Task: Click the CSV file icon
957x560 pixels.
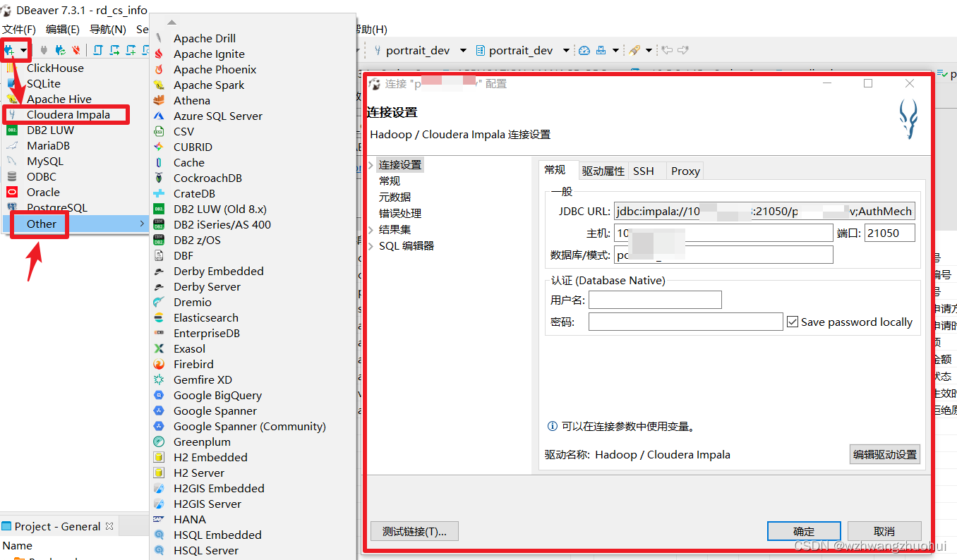Action: pos(159,131)
